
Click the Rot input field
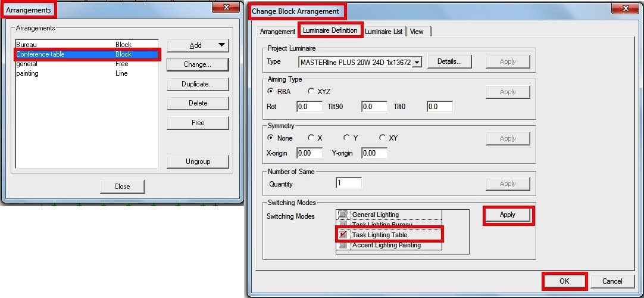[310, 107]
